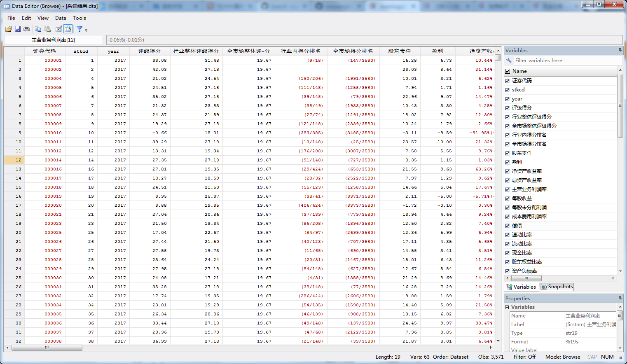Click the Obs: 3,571 status bar entry

[x=491, y=357]
